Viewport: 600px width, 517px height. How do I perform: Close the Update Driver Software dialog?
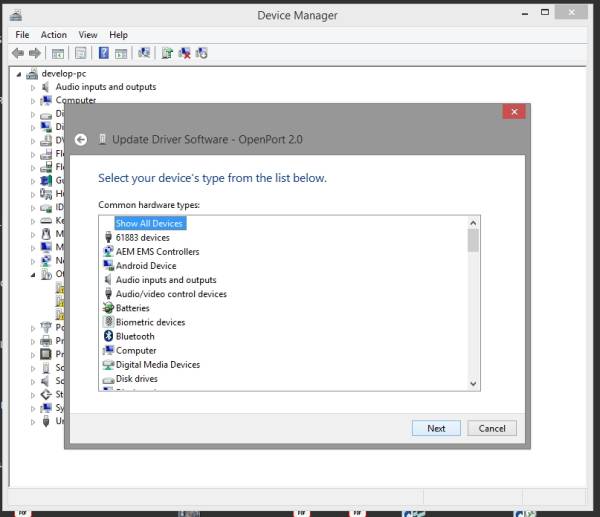click(x=514, y=112)
